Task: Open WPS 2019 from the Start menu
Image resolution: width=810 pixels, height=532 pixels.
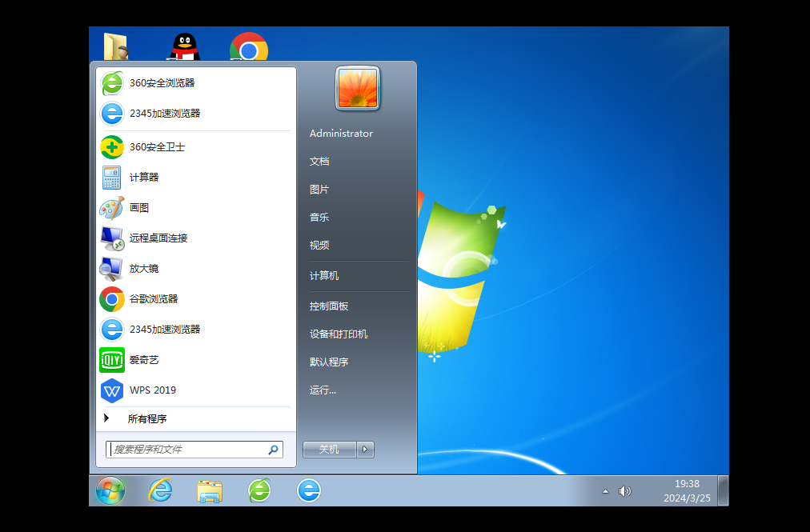Action: [x=196, y=391]
